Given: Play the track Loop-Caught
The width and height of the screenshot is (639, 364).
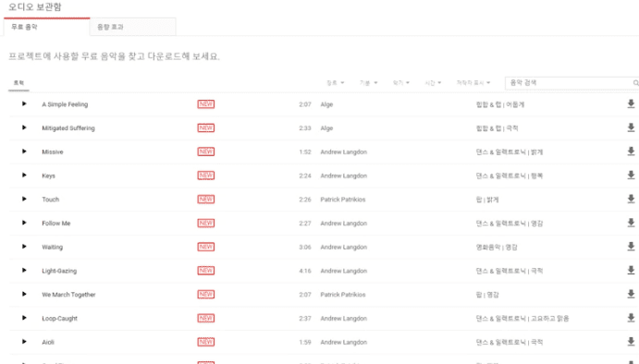Looking at the screenshot, I should point(24,318).
